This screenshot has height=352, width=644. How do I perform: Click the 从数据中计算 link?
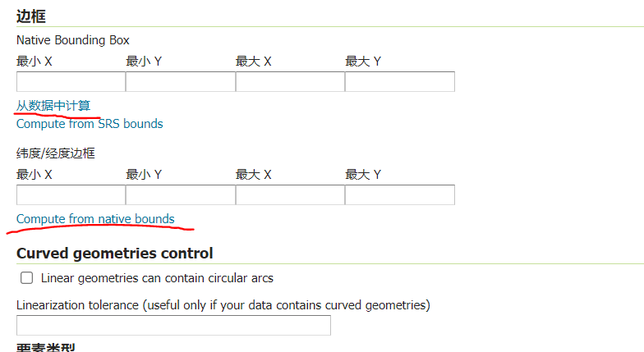[x=53, y=106]
